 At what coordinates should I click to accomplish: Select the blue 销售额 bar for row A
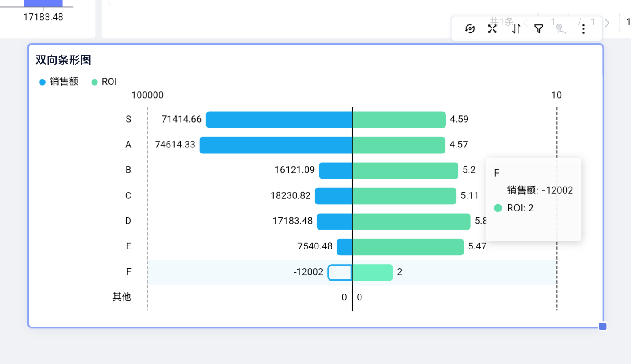click(276, 145)
